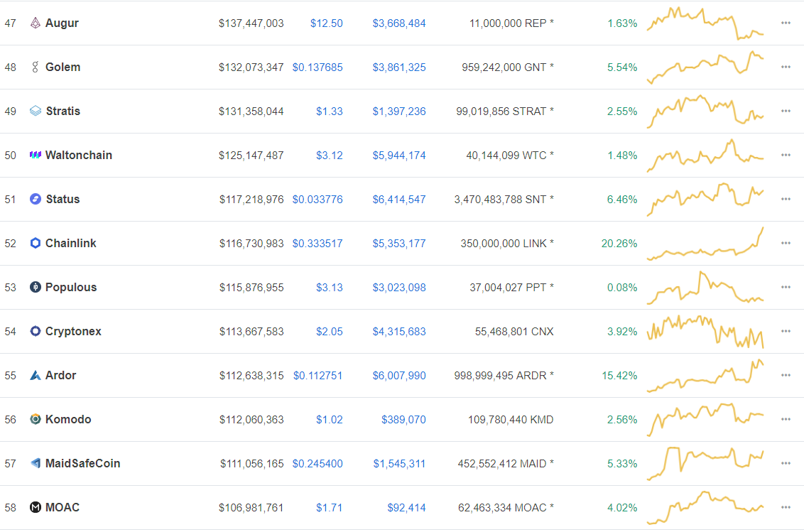
Task: Click Cryptonex market cap $113,667,583
Action: click(x=251, y=332)
